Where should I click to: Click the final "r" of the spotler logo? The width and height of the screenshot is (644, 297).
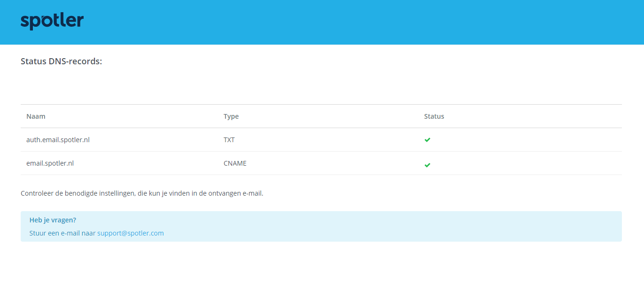coord(80,22)
